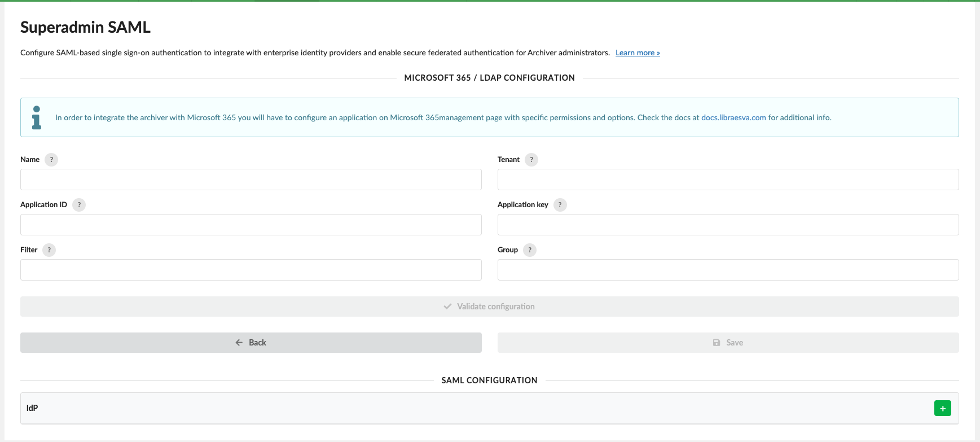Click the help icon beside Application key
Viewport: 980px width, 442px height.
click(560, 205)
